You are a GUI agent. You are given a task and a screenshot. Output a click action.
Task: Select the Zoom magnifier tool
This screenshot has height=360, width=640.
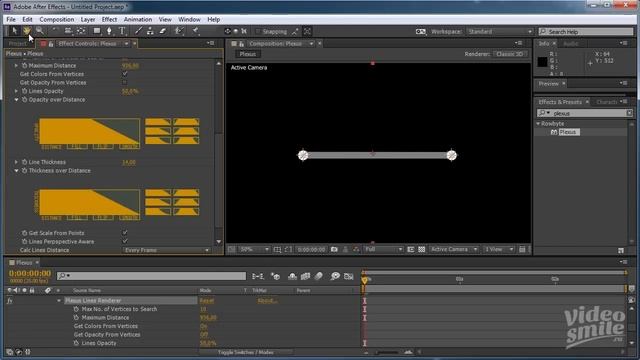tap(40, 31)
